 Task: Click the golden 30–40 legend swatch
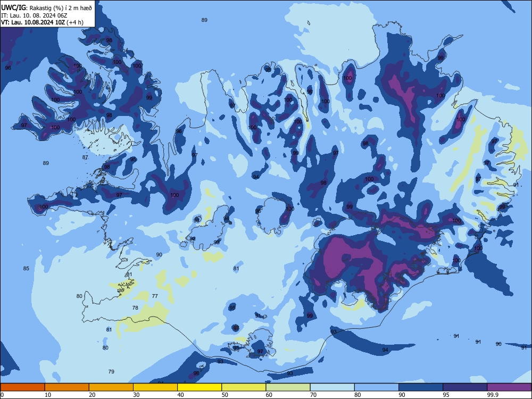tap(155, 387)
